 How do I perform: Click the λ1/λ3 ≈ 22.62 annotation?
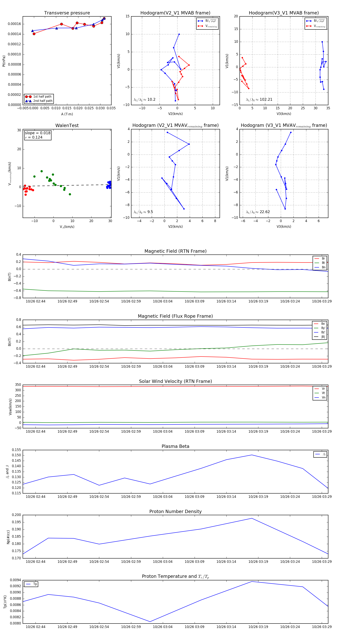point(258,212)
